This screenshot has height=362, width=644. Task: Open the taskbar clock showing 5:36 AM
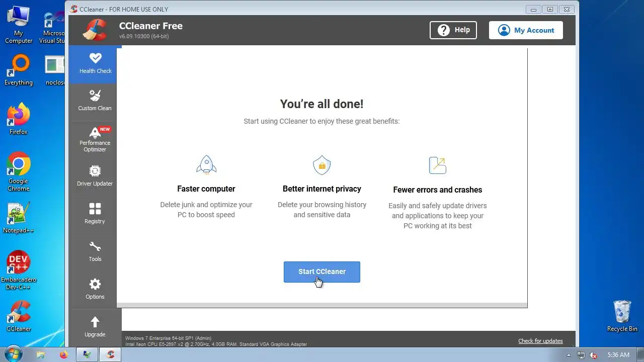click(x=618, y=355)
